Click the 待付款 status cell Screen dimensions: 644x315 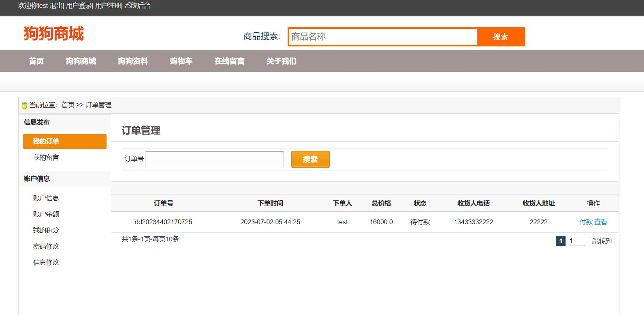pos(420,222)
